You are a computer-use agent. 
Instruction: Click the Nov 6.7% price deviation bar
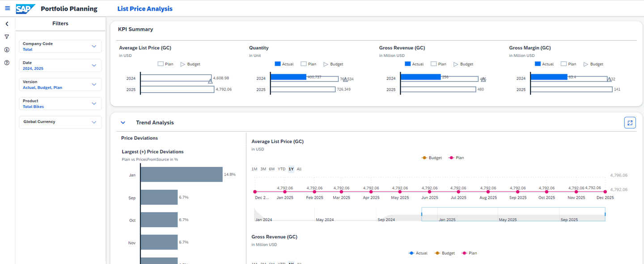click(x=159, y=242)
